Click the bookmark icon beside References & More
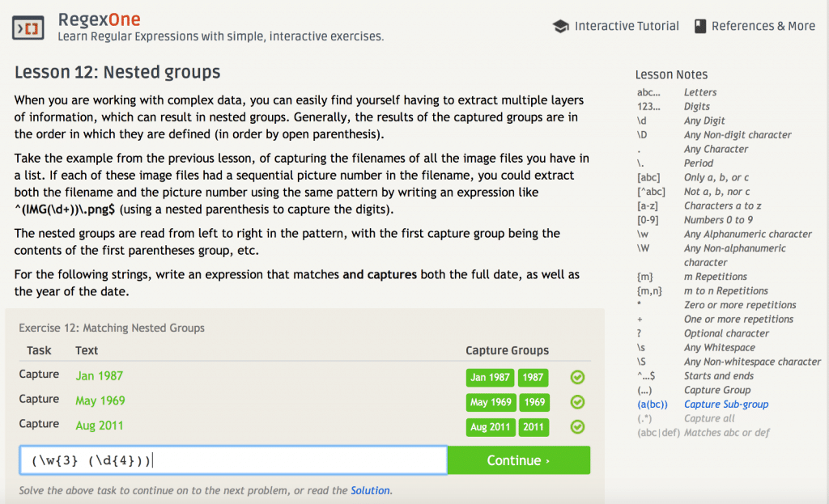The image size is (829, 504). click(700, 25)
